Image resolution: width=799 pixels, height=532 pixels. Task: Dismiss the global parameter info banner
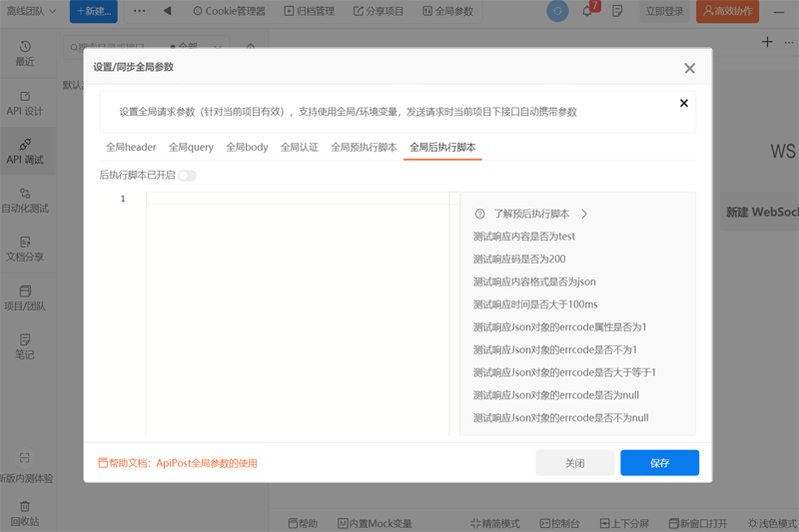coord(684,103)
